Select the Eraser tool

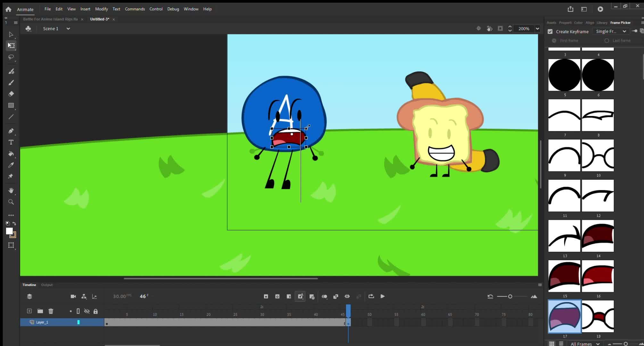tap(11, 94)
